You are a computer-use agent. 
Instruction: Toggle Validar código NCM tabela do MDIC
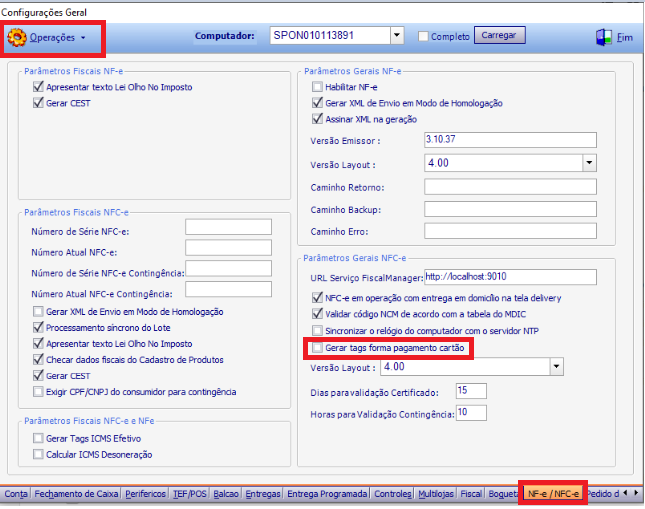[317, 314]
